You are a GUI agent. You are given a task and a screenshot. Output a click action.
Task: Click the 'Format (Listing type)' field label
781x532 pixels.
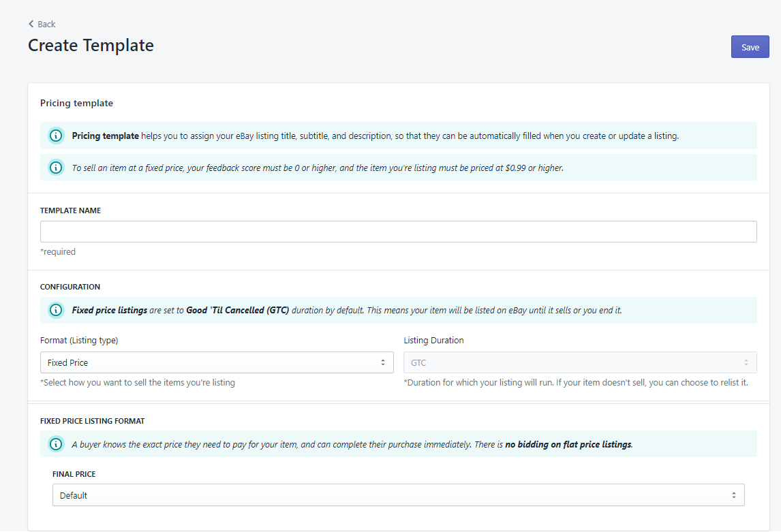(x=79, y=340)
